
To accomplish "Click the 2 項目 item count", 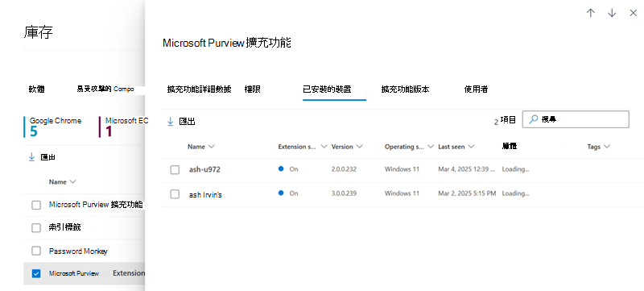I will [x=505, y=120].
